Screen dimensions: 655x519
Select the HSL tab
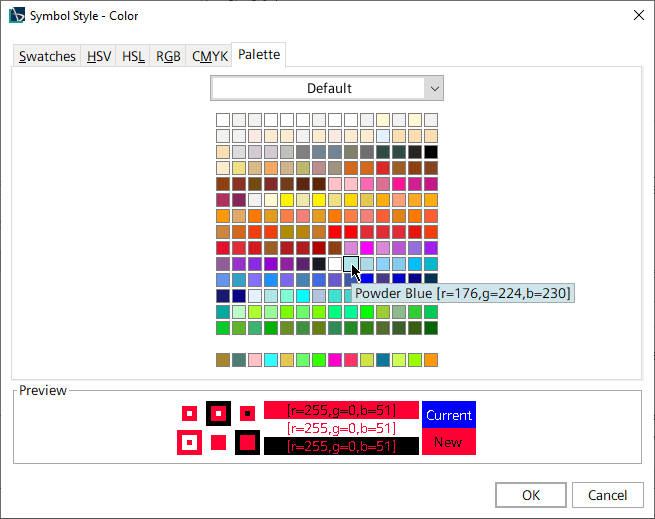133,56
